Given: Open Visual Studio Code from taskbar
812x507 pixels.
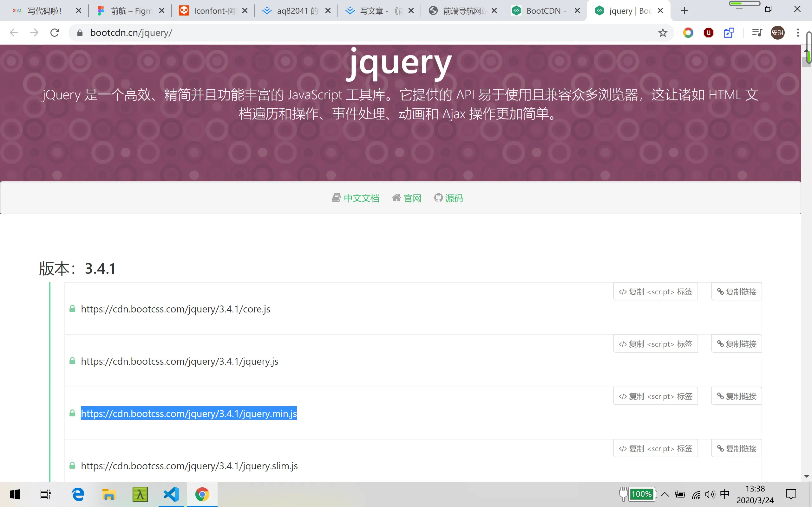Looking at the screenshot, I should [171, 494].
